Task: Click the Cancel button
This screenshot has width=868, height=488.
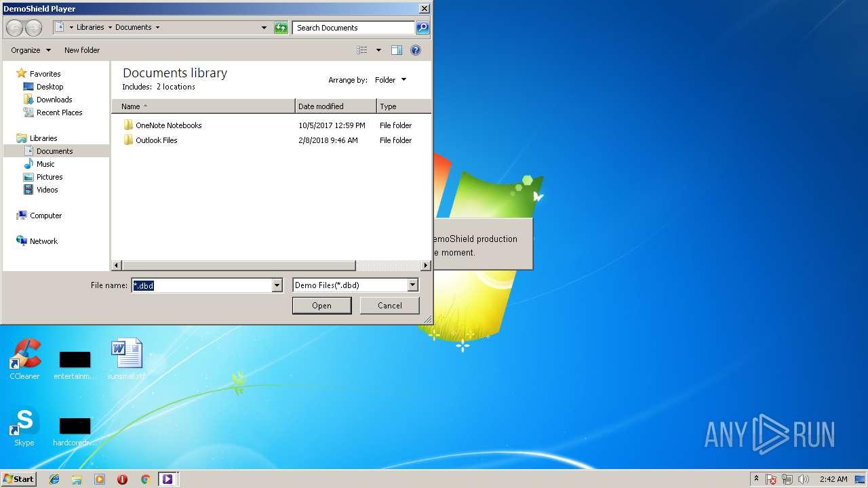Action: (389, 306)
